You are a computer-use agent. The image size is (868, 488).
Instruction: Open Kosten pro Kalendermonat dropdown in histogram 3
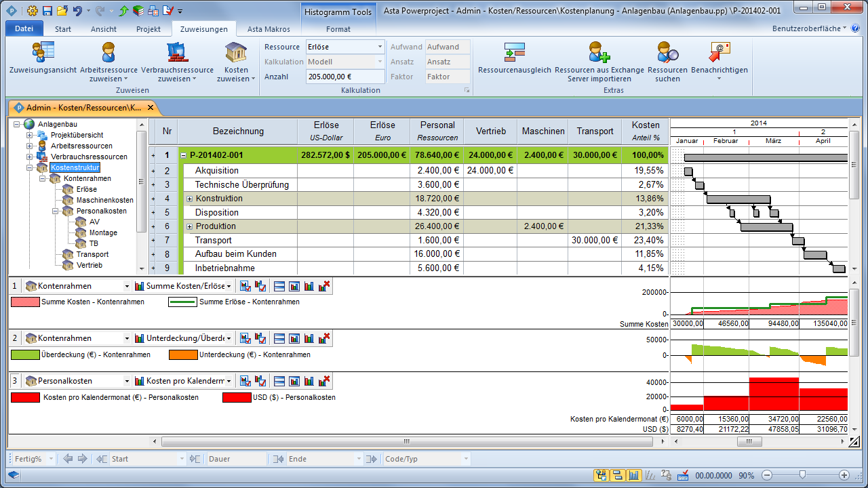tap(229, 381)
